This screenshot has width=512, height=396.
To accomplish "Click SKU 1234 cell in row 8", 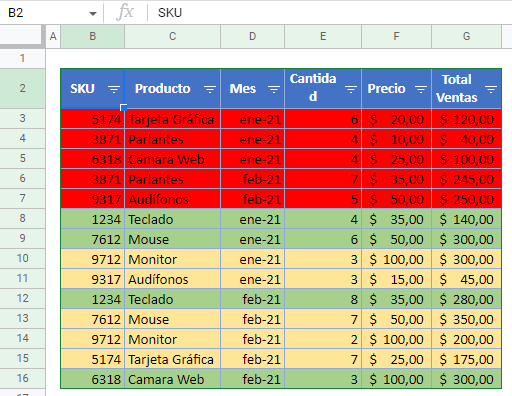I will pyautogui.click(x=93, y=219).
